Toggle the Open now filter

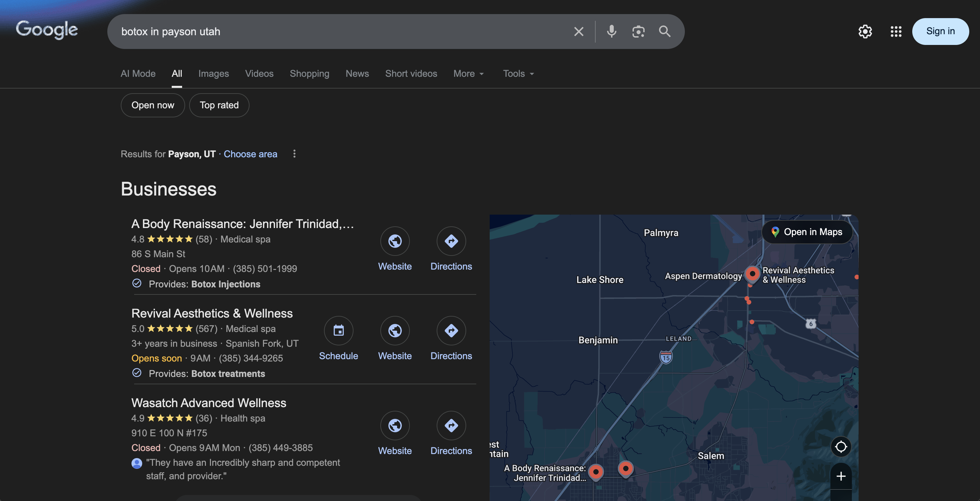click(x=153, y=105)
